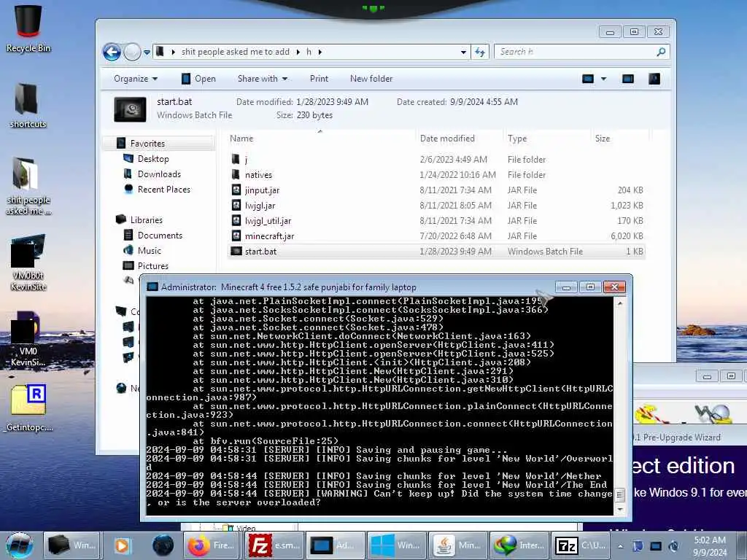The width and height of the screenshot is (747, 560).
Task: Open the Explorer help icon
Action: coord(654,79)
